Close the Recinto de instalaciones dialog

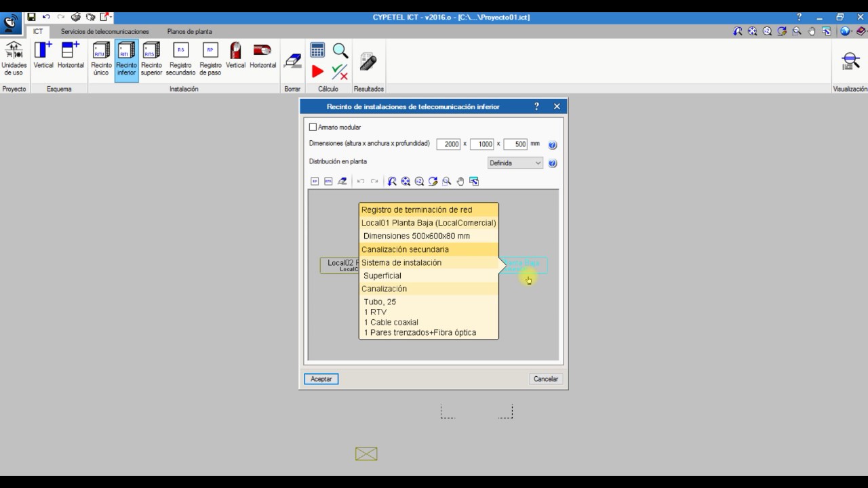coord(557,106)
